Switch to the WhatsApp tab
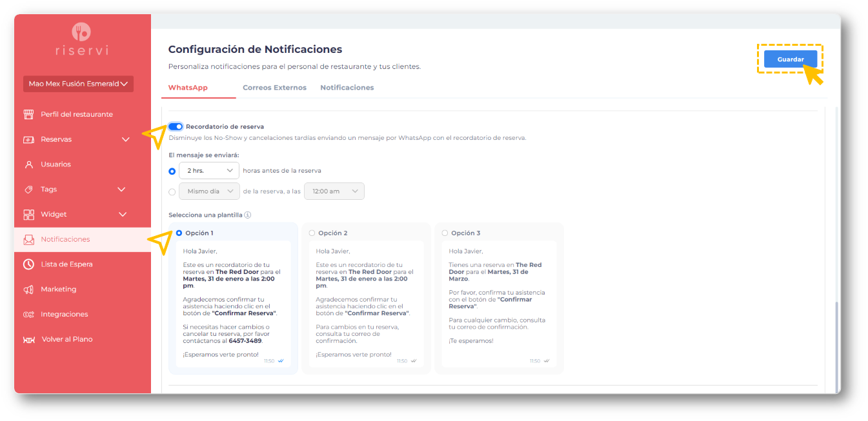This screenshot has width=868, height=421. 188,88
